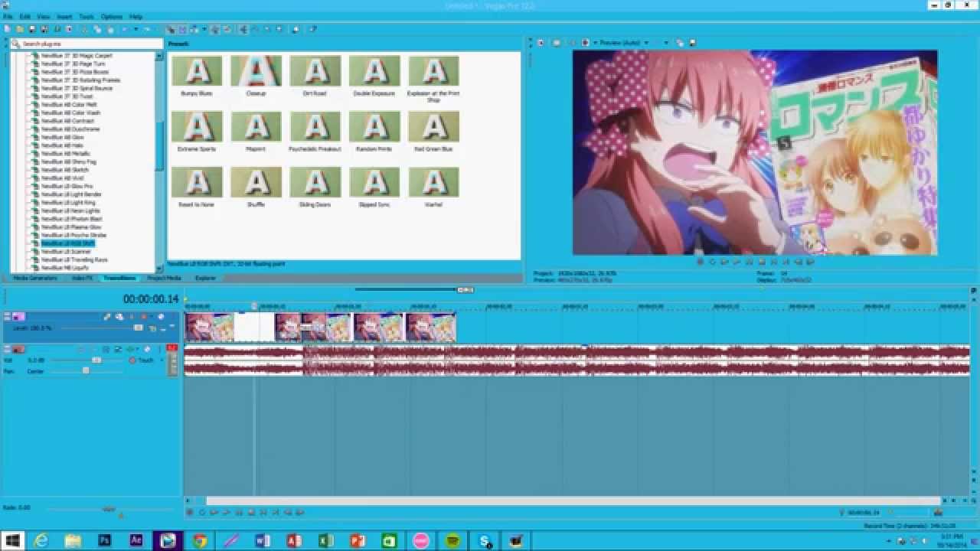This screenshot has width=980, height=551.
Task: Click the Save project toolbar icon
Action: (31, 29)
